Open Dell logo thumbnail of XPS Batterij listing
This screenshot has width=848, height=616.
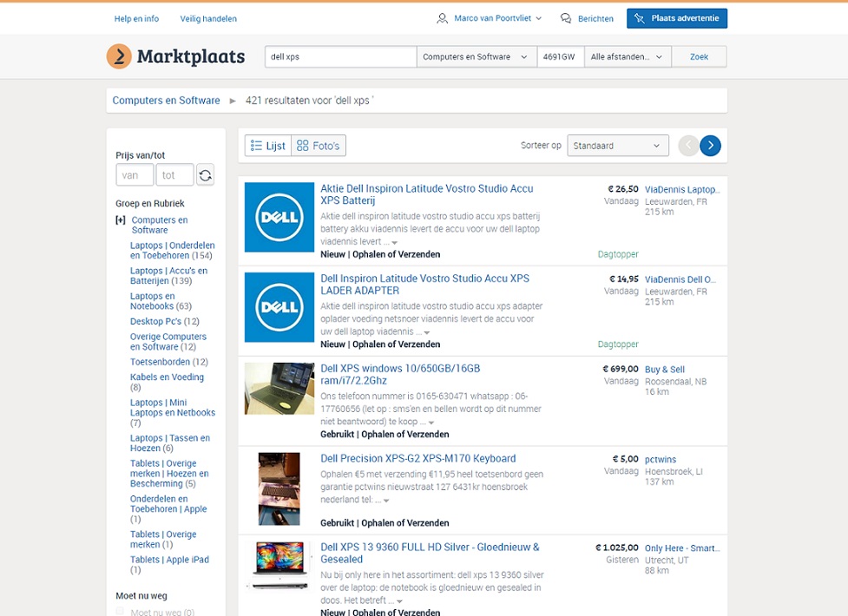(279, 218)
